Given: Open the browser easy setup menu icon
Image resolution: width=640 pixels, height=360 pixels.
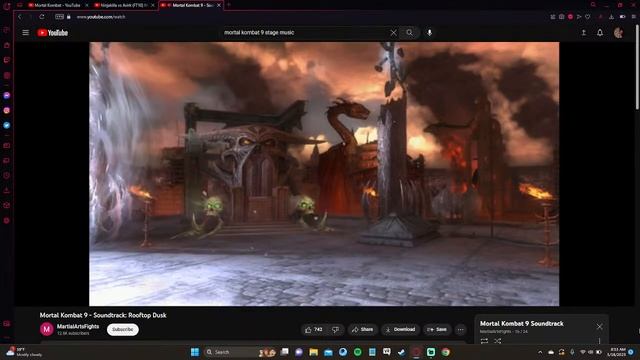Looking at the screenshot, I should (633, 17).
